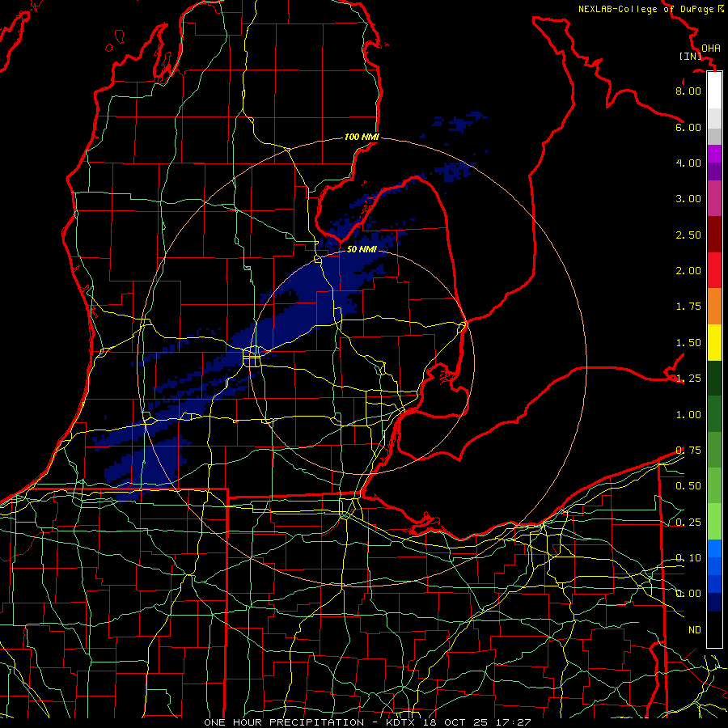Click the [IN] units label

[691, 56]
